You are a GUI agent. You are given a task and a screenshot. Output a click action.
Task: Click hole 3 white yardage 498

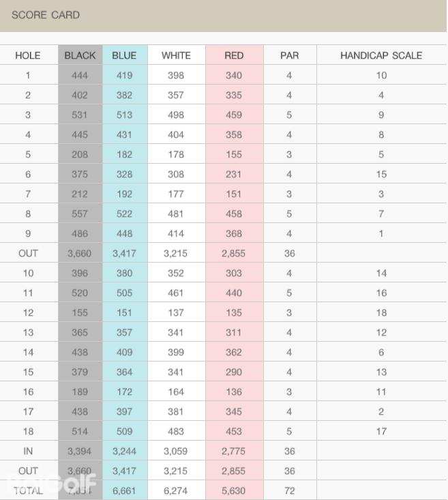tap(176, 115)
